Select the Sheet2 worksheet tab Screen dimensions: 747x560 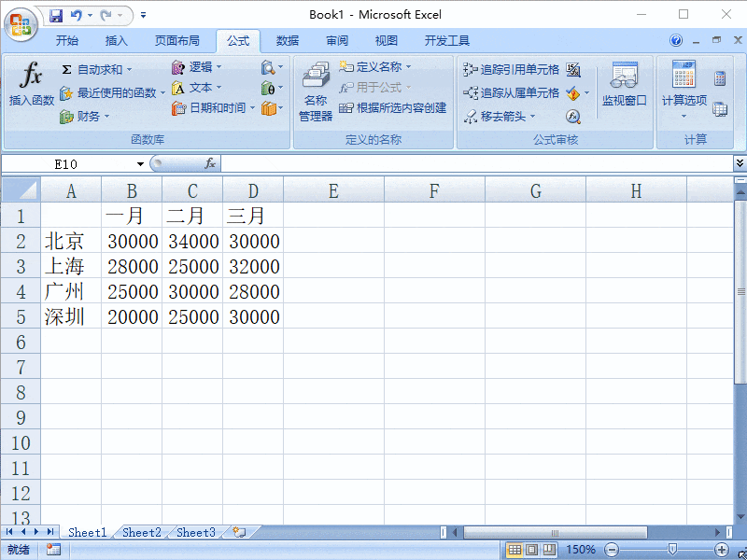141,532
